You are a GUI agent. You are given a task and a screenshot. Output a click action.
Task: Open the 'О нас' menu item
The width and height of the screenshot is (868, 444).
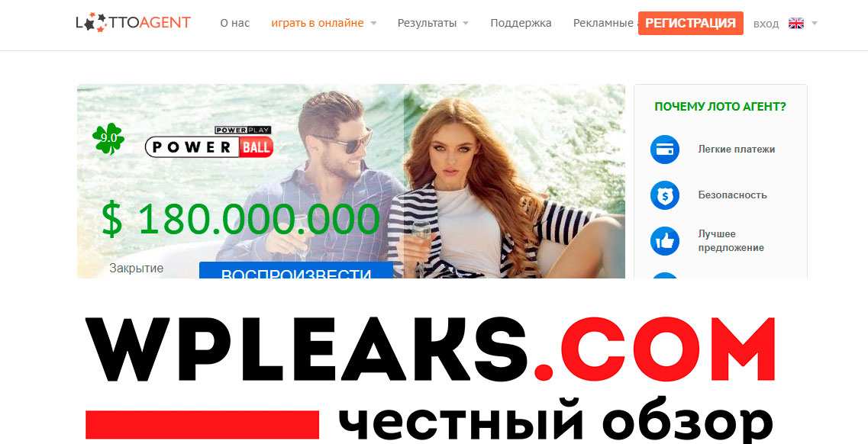(x=234, y=23)
